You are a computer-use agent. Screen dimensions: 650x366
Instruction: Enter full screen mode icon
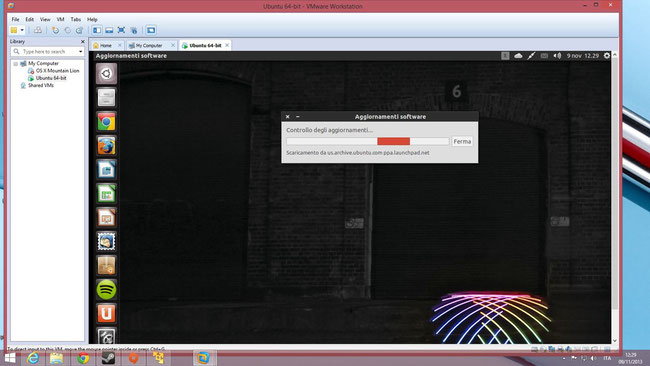pyautogui.click(x=121, y=30)
